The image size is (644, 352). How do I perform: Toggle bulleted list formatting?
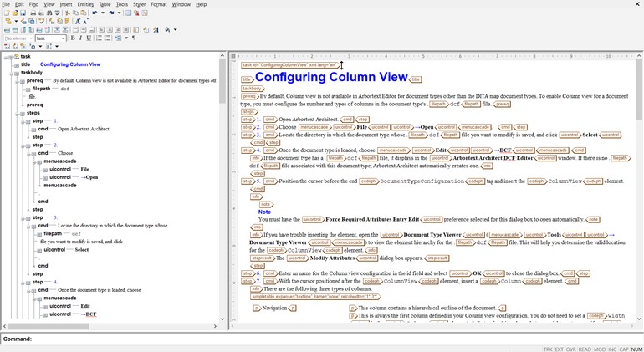(107, 38)
